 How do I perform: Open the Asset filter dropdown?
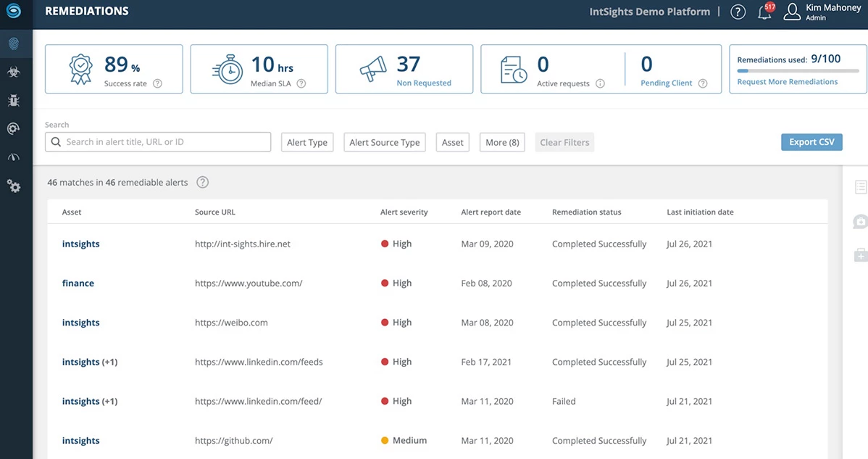452,142
